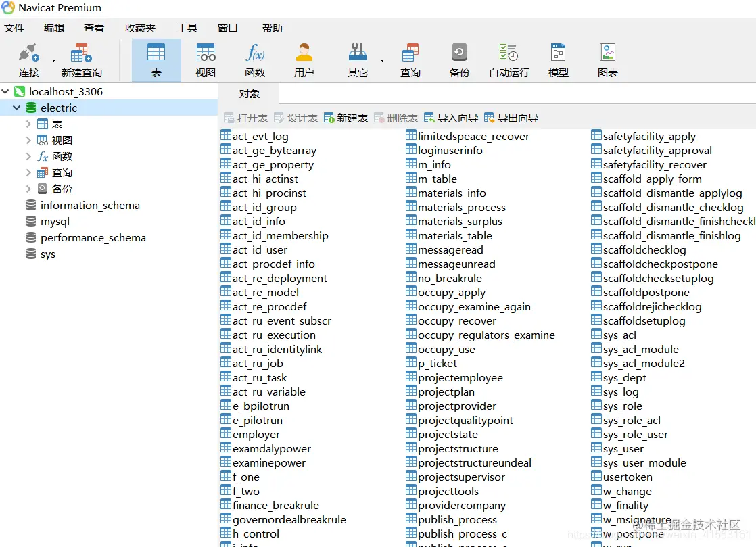This screenshot has height=547, width=756.
Task: Select the mysql database in tree
Action: (48, 222)
